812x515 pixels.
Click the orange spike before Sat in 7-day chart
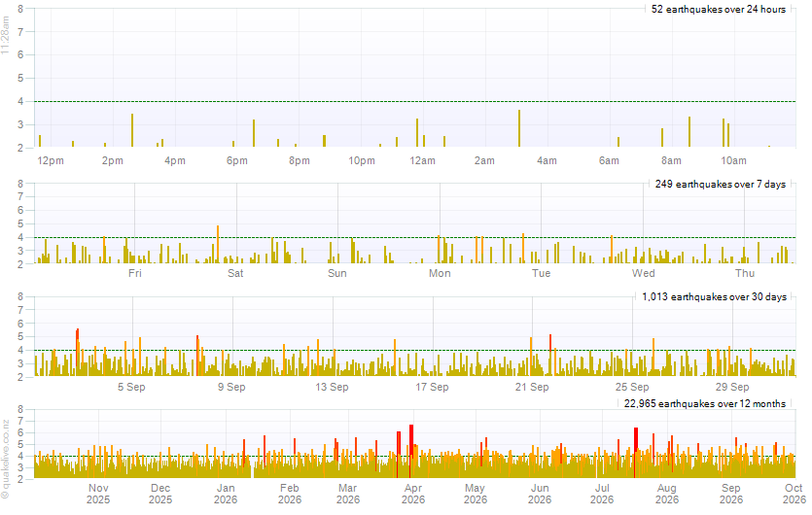(218, 244)
